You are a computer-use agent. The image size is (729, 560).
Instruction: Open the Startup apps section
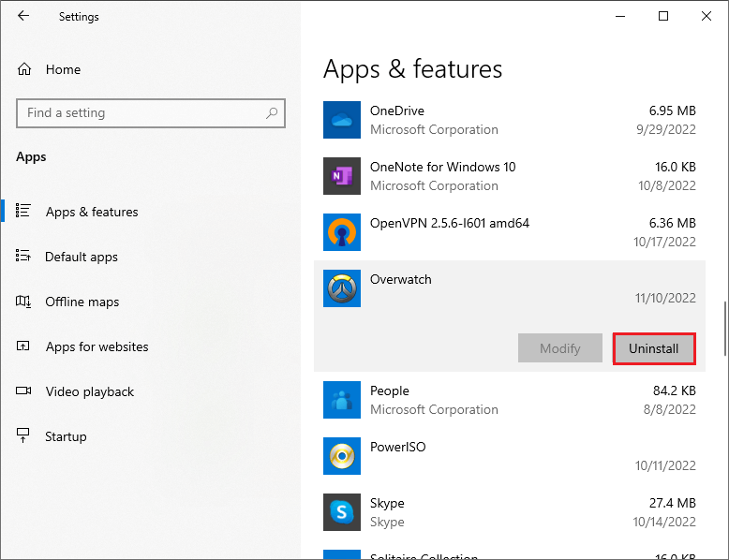pos(66,436)
